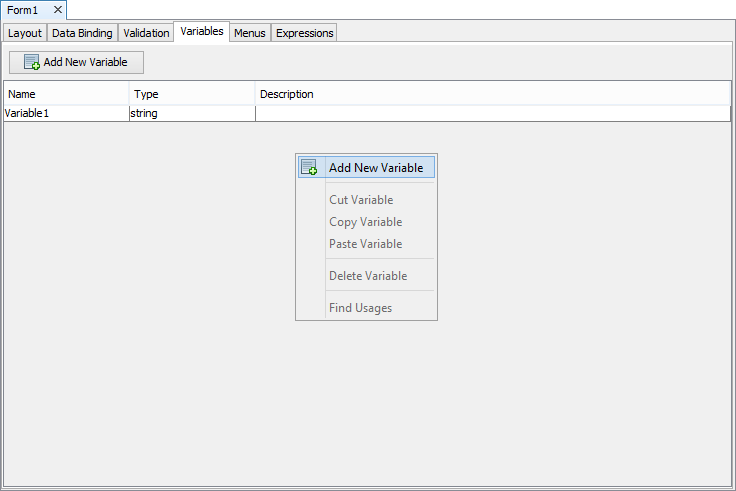Choose Delete Variable in the context menu
Viewport: 736px width, 491px height.
(x=368, y=276)
